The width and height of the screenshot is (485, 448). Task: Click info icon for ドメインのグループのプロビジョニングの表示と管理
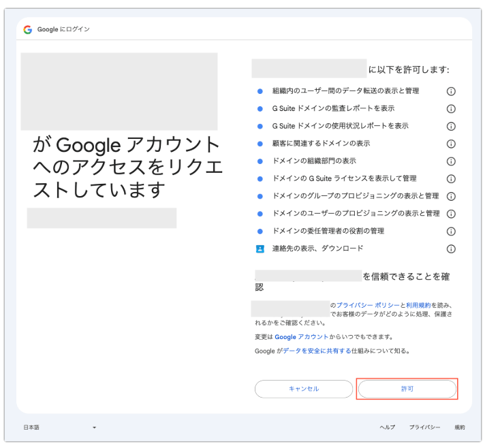[x=451, y=196]
